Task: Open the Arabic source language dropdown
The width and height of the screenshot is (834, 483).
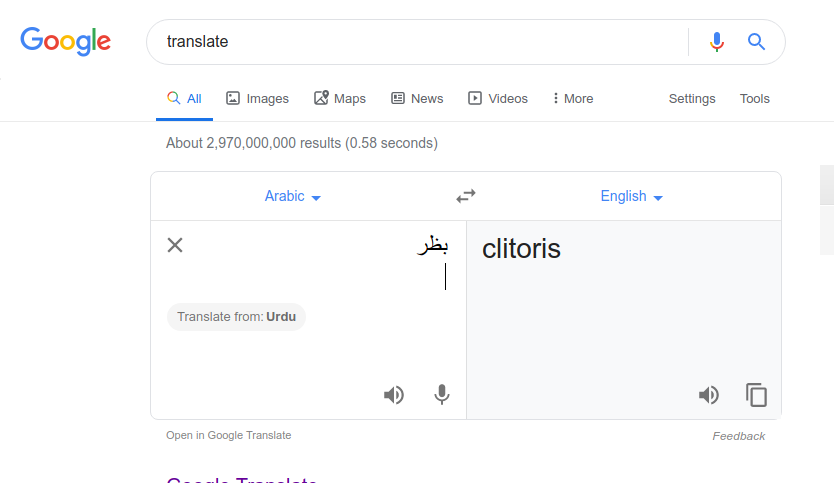Action: 293,196
